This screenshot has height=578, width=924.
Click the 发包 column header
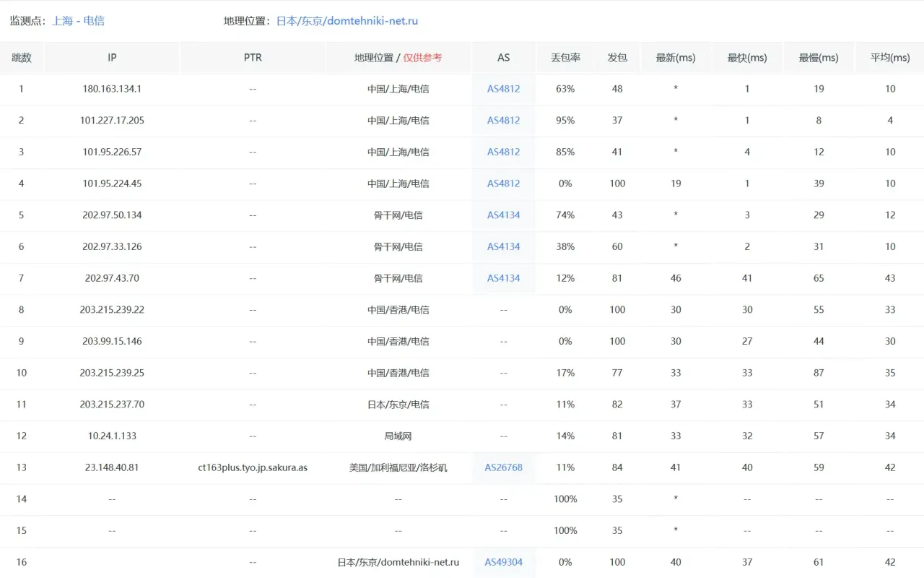tap(617, 58)
